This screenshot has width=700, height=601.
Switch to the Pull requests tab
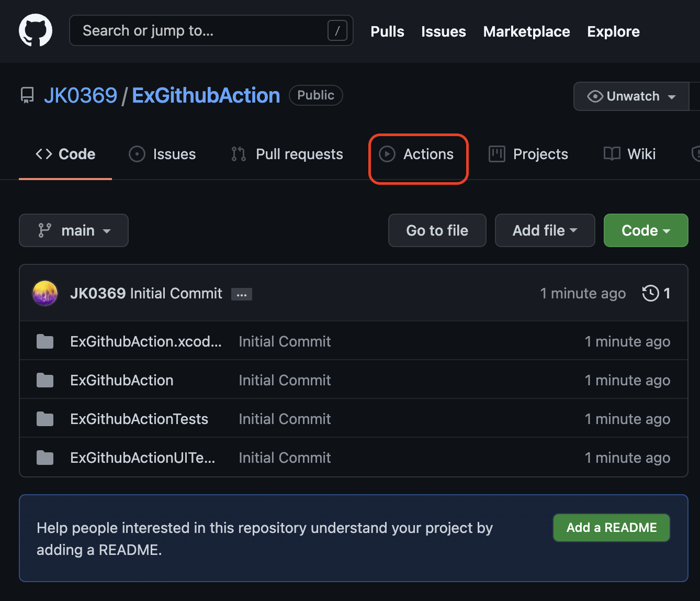pos(287,154)
